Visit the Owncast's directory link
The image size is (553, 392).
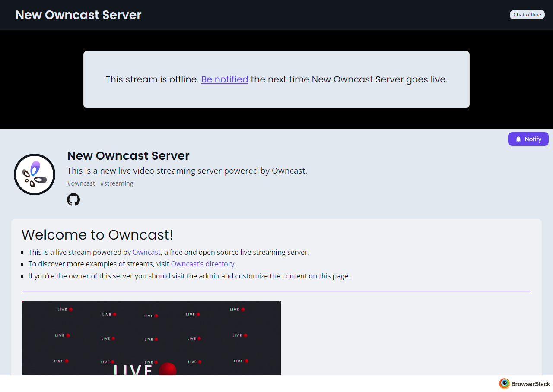(203, 264)
